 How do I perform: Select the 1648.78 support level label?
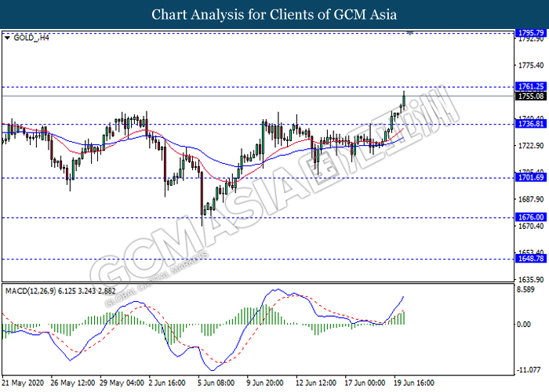pyautogui.click(x=531, y=258)
